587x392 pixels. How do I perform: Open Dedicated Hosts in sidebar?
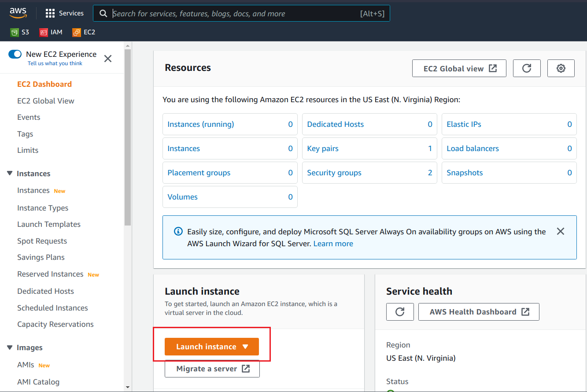pos(46,291)
